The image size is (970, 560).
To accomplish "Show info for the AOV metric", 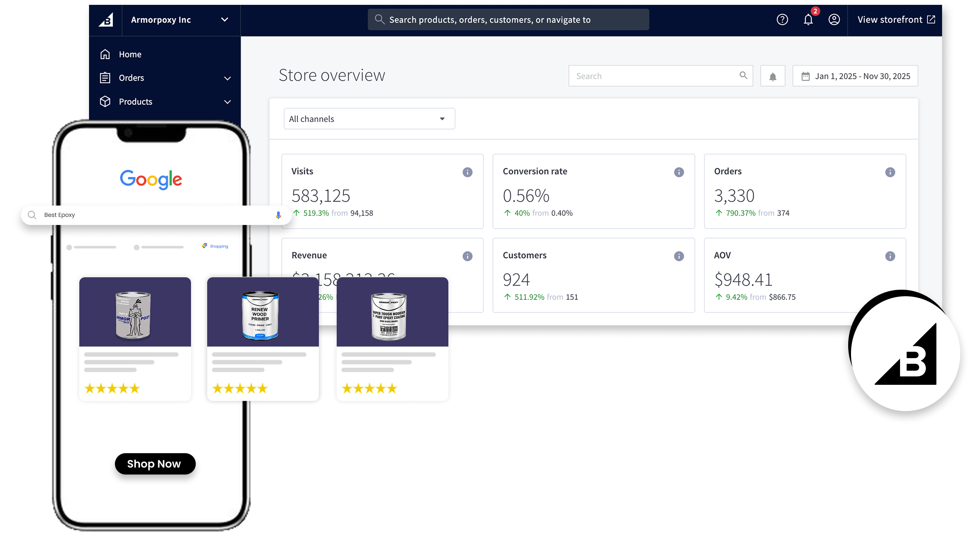I will click(x=890, y=256).
